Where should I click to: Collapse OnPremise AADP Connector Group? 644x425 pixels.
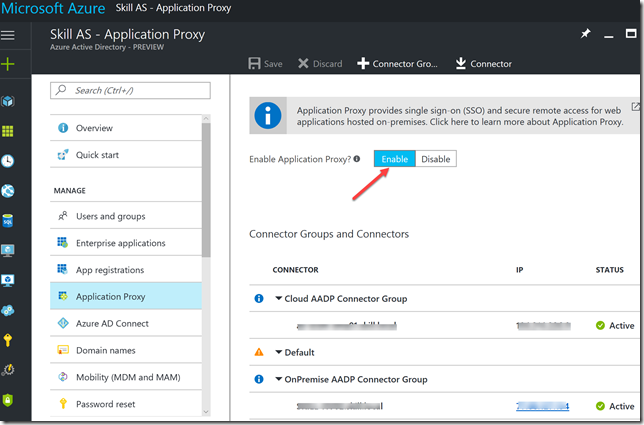(x=279, y=379)
